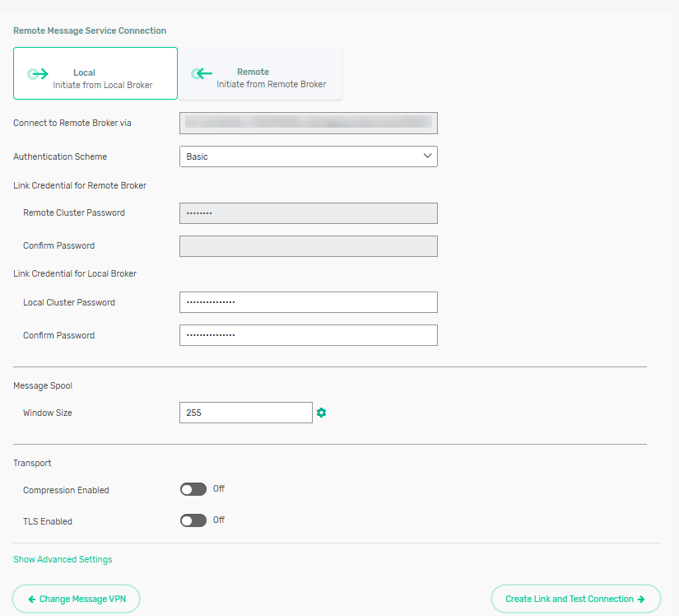The width and height of the screenshot is (679, 616).
Task: Toggle the Compression Enabled switch
Action: (x=193, y=489)
